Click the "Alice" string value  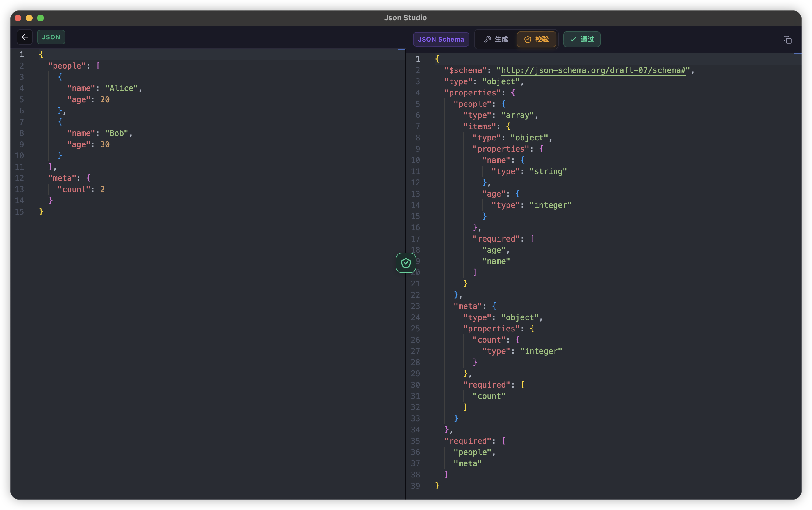[121, 88]
